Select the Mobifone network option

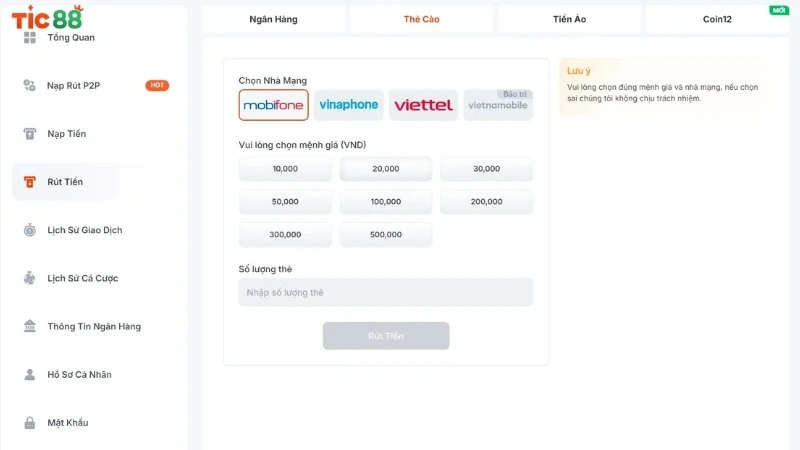(273, 105)
